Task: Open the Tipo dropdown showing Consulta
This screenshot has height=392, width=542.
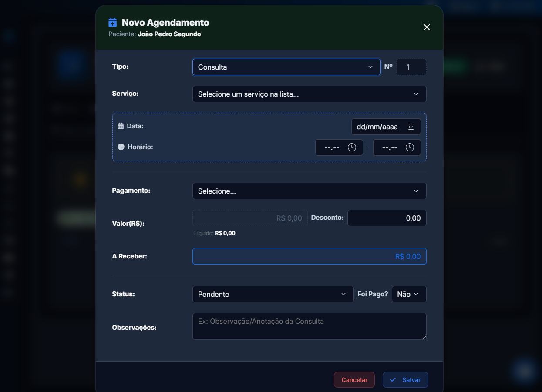Action: [x=286, y=67]
